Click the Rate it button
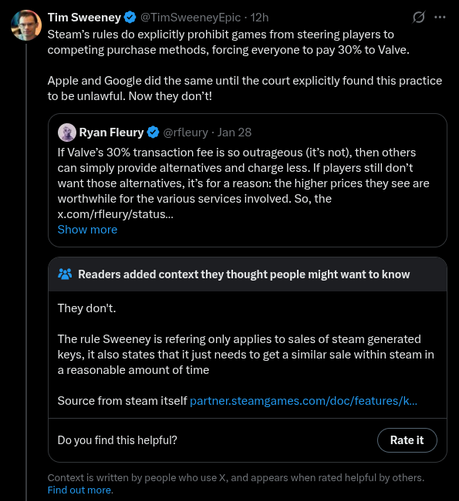 click(407, 440)
